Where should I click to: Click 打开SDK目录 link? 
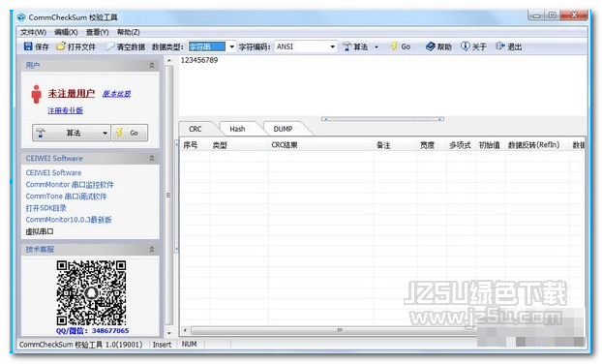click(x=45, y=208)
